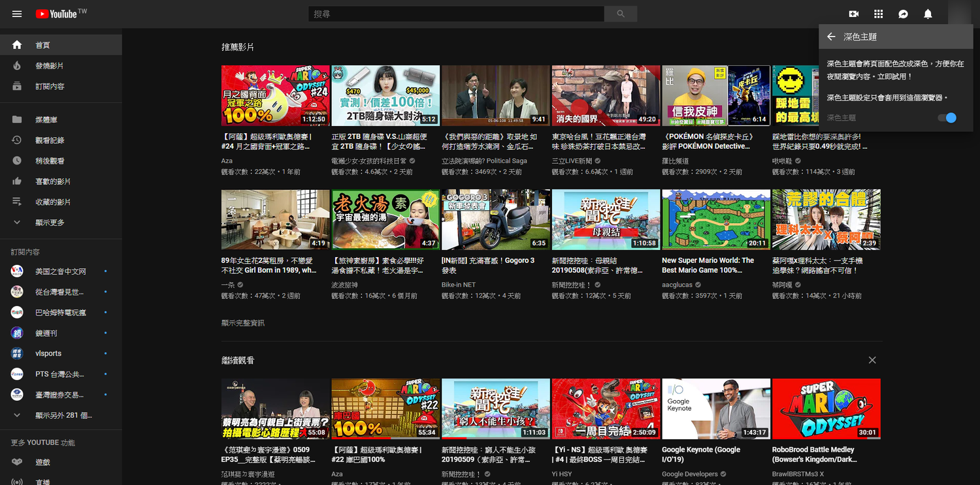
Task: Open 訂閱內容 in the sidebar
Action: point(61,86)
